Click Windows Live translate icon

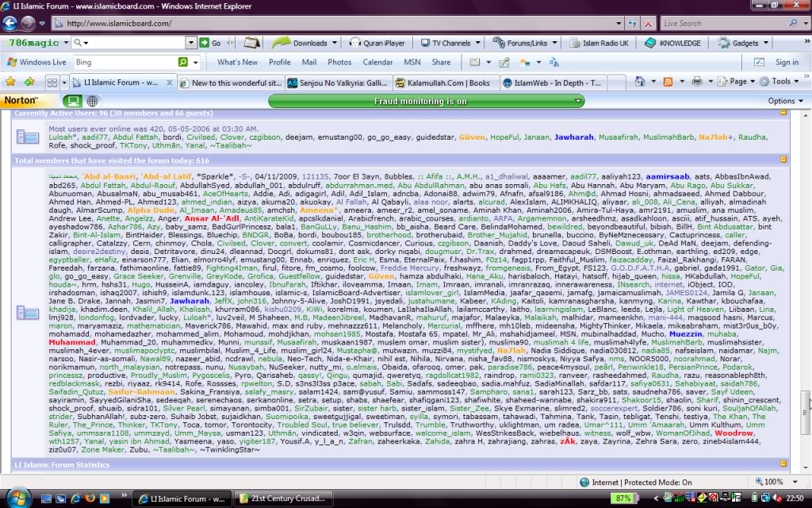554,62
